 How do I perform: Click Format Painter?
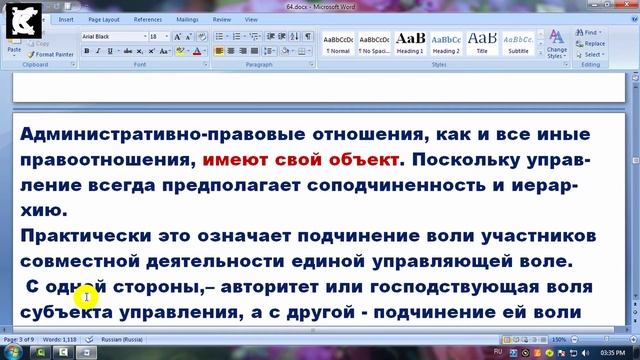pyautogui.click(x=51, y=54)
